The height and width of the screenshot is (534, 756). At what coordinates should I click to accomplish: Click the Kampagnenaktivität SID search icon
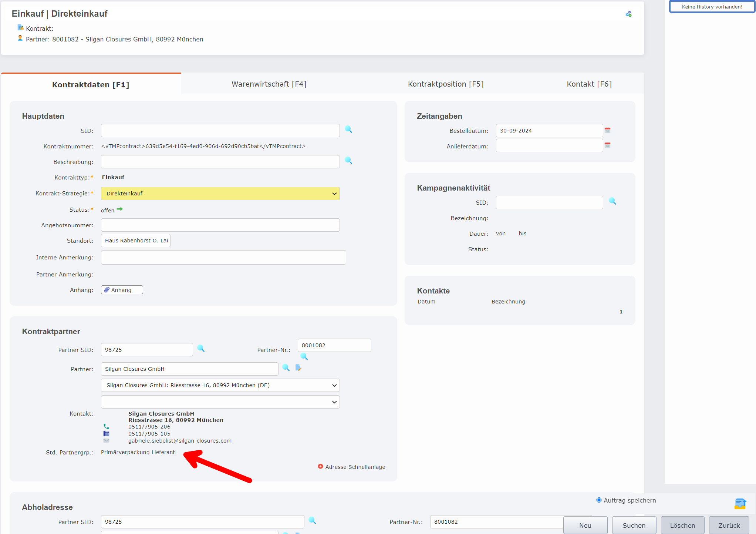[612, 201]
